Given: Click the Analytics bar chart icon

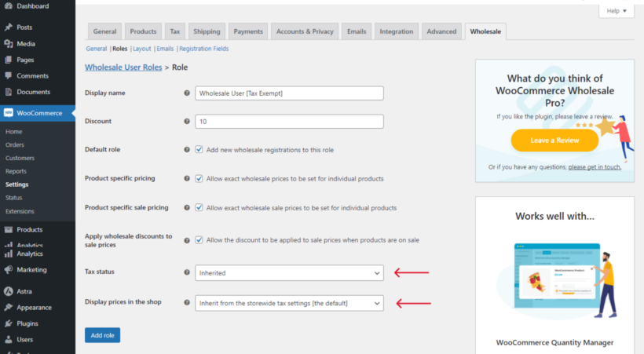Looking at the screenshot, I should coord(8,254).
